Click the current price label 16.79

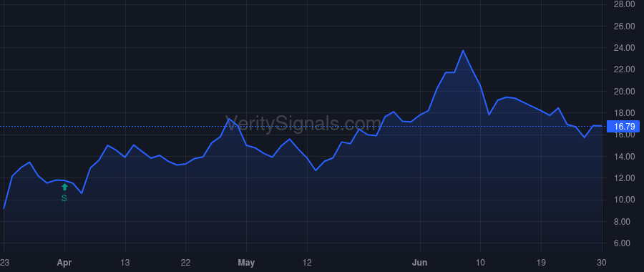[x=623, y=126]
